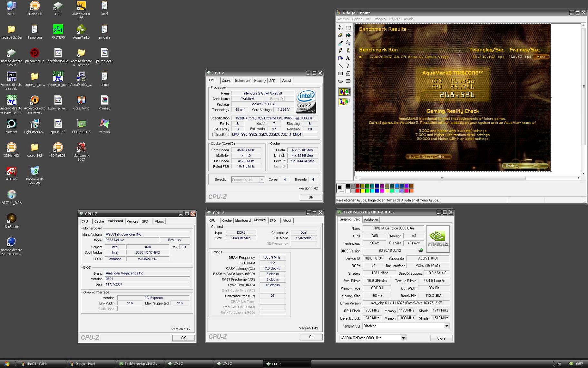Open the PRIME95 desktop shortcut
The image size is (588, 368).
point(58,32)
